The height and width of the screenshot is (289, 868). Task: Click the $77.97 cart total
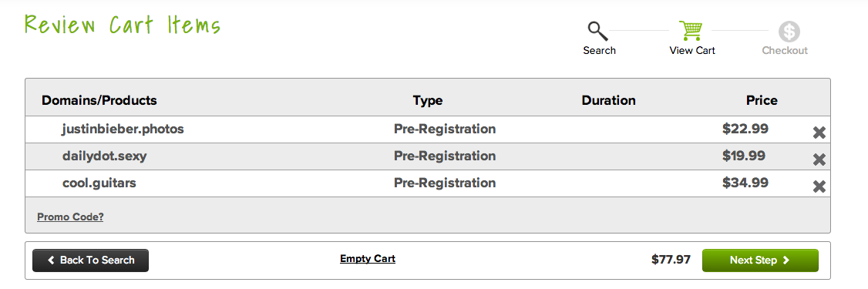click(x=671, y=260)
